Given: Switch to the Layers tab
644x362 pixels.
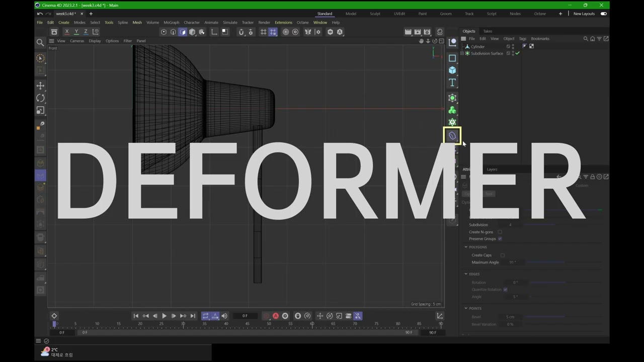Looking at the screenshot, I should (492, 169).
